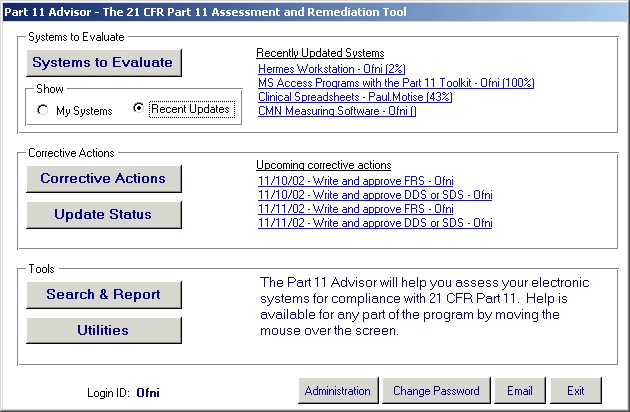Image resolution: width=630 pixels, height=412 pixels.
Task: Click the Administration button
Action: [x=338, y=390]
